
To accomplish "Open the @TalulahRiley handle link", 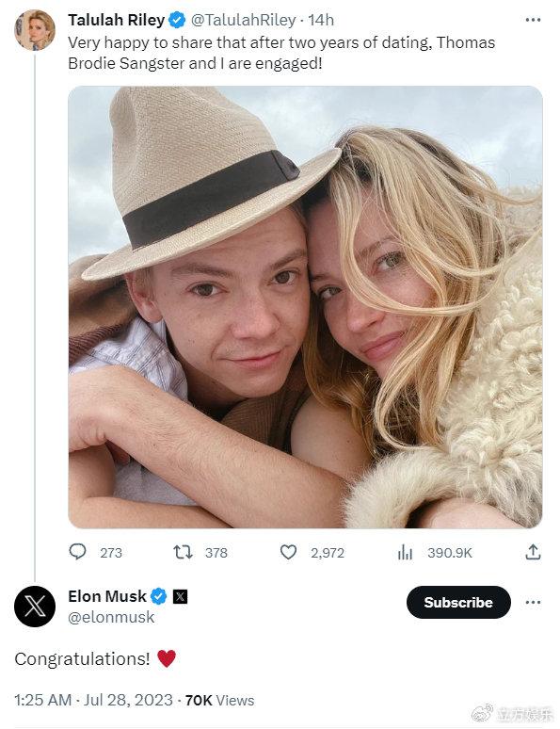I will point(244,20).
